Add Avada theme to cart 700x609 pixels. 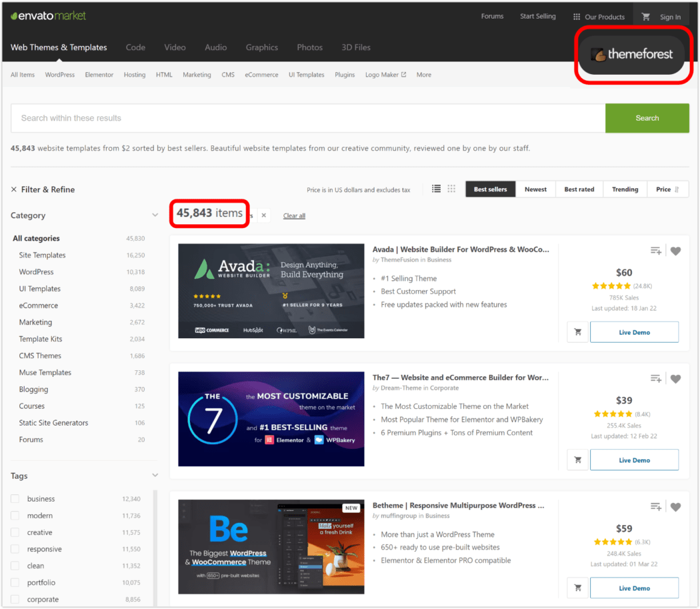coord(578,332)
